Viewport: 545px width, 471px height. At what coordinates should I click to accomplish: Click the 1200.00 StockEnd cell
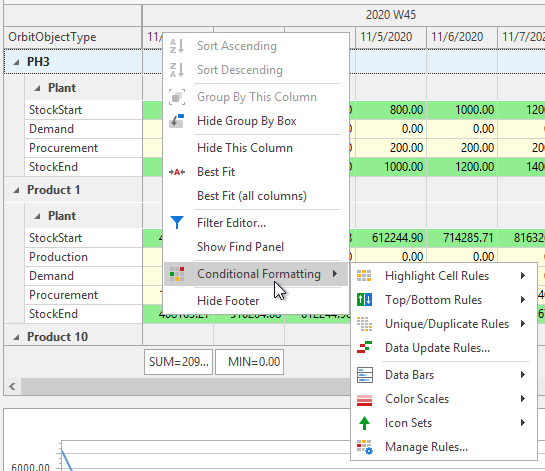coord(462,167)
